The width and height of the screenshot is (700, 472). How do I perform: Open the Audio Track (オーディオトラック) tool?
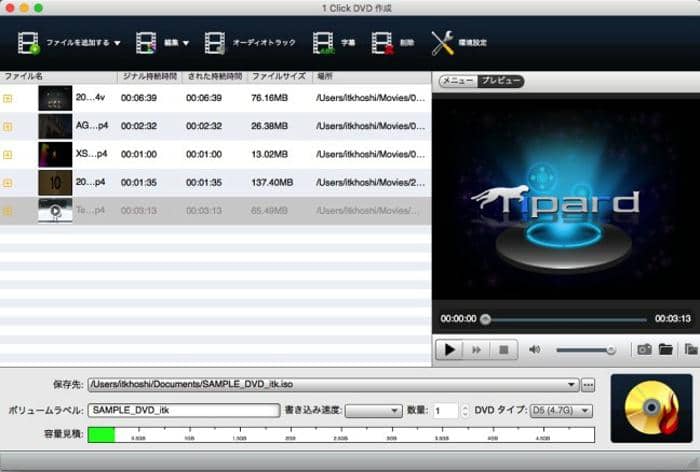click(x=250, y=43)
